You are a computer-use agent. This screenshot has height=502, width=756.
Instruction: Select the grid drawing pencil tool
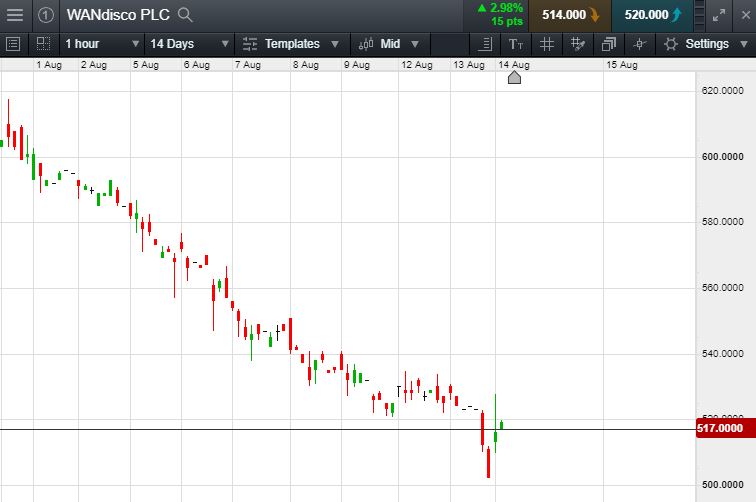coord(577,44)
